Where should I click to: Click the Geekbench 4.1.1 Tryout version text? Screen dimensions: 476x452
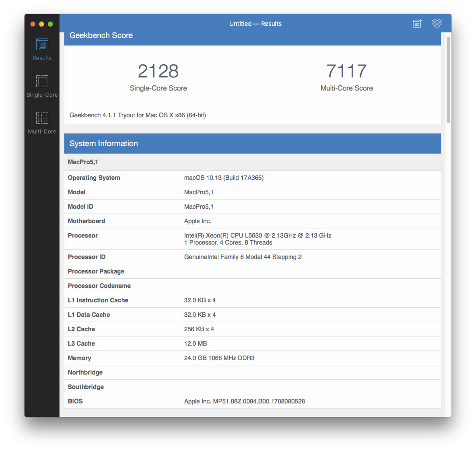click(x=137, y=115)
